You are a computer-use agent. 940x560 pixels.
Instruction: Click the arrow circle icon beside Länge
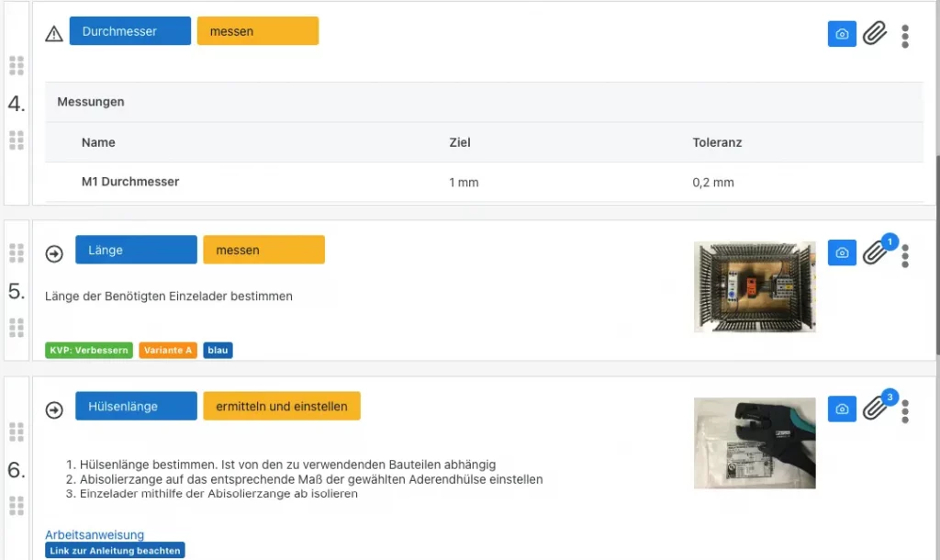tap(54, 252)
